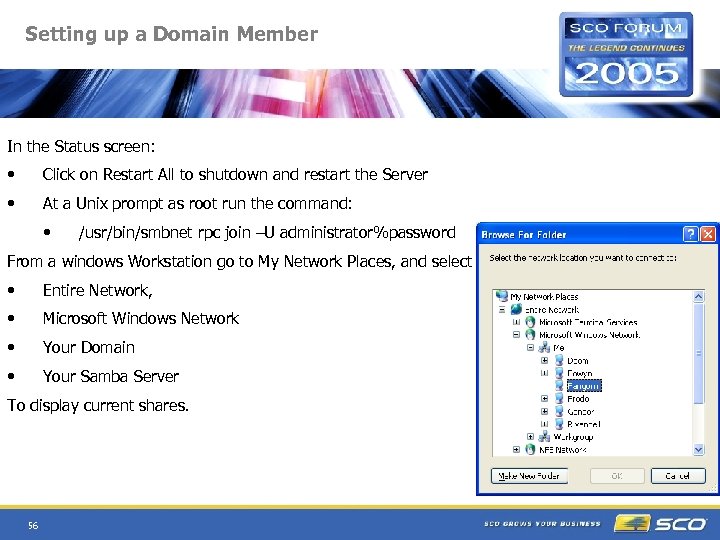The height and width of the screenshot is (540, 720).
Task: Click the Make New Folder button
Action: (x=529, y=476)
